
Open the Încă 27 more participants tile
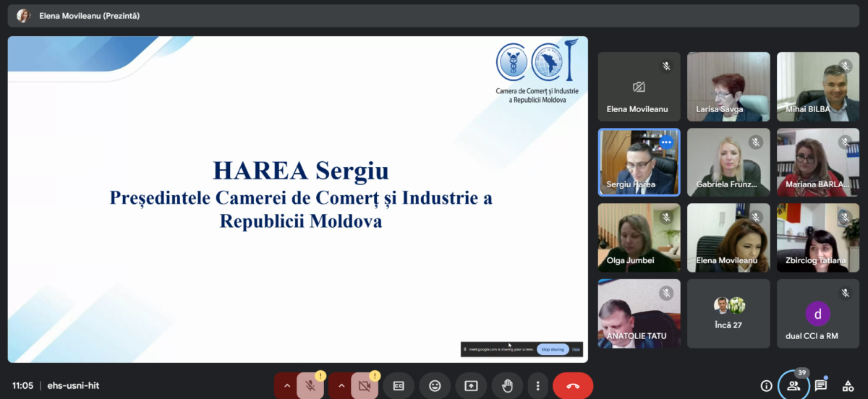(x=728, y=314)
